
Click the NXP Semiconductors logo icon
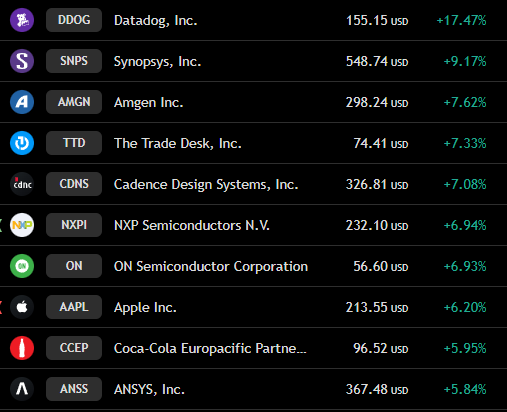click(22, 225)
